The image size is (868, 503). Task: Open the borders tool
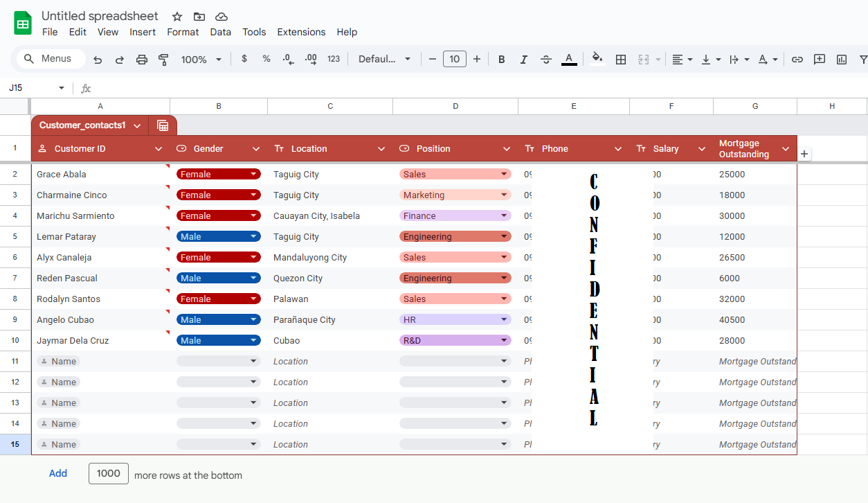coord(621,60)
